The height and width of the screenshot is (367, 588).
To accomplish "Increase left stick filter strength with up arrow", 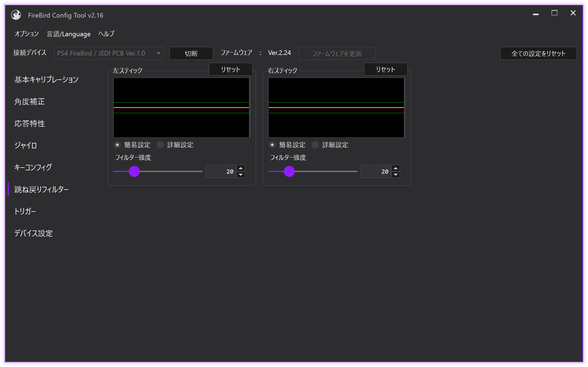I will [x=241, y=168].
